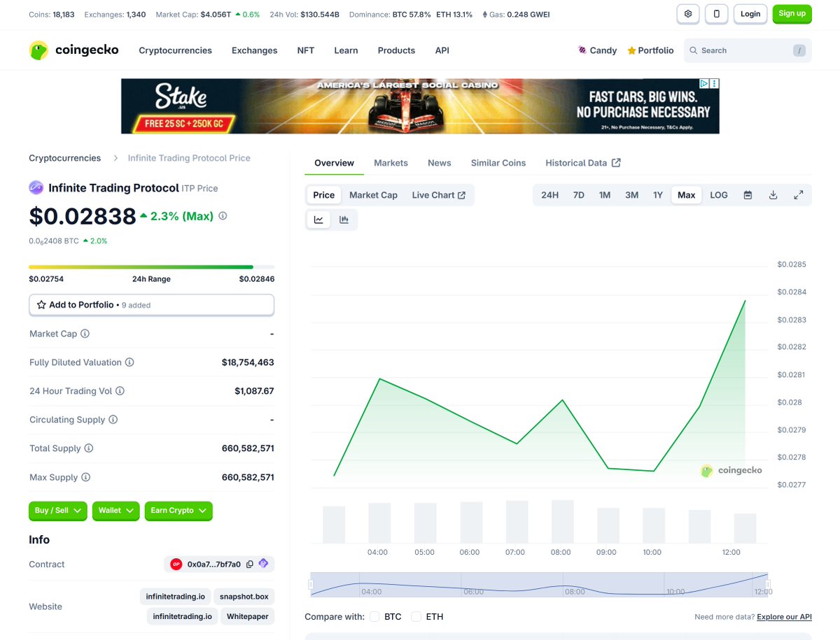
Task: Select 1Y chart range
Action: 658,195
